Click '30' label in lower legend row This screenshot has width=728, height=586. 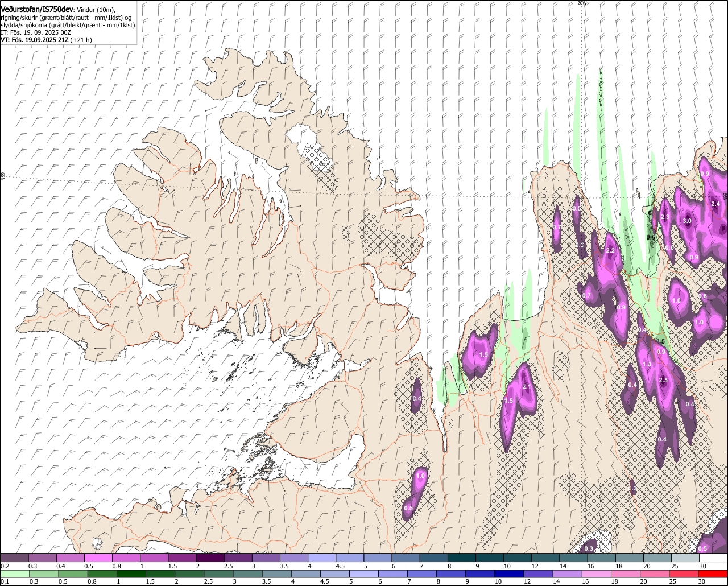coord(703,581)
